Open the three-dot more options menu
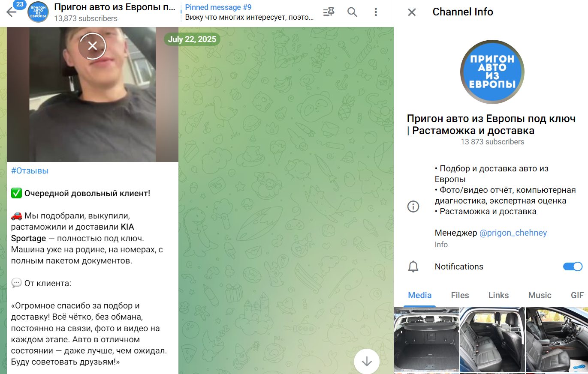This screenshot has height=374, width=588. pos(376,12)
